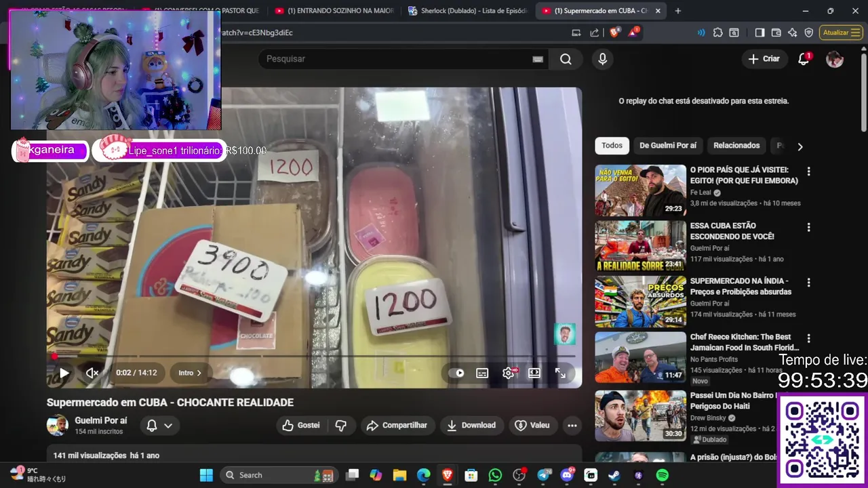The image size is (868, 488).
Task: Click the Criar create button
Action: [x=764, y=59]
